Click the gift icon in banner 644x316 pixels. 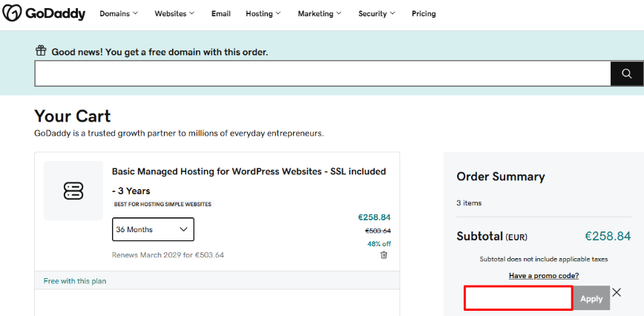pos(41,51)
